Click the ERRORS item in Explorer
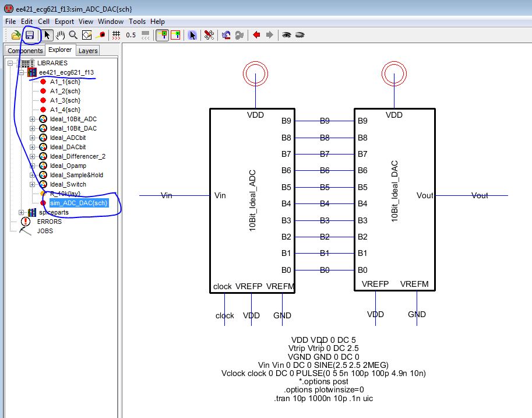 (49, 222)
